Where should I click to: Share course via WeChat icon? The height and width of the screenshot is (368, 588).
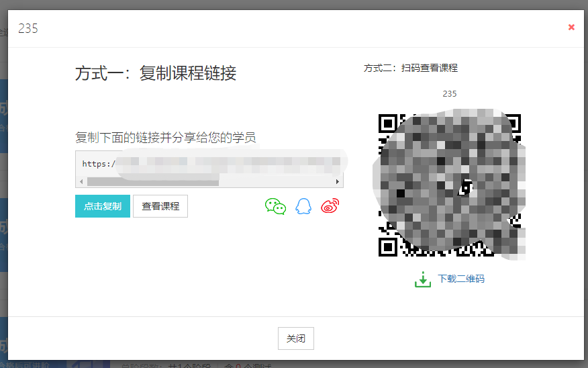click(x=275, y=206)
